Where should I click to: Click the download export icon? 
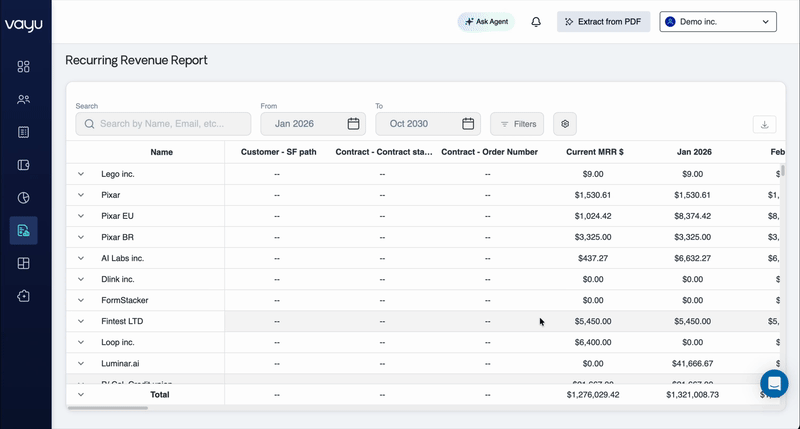[764, 124]
